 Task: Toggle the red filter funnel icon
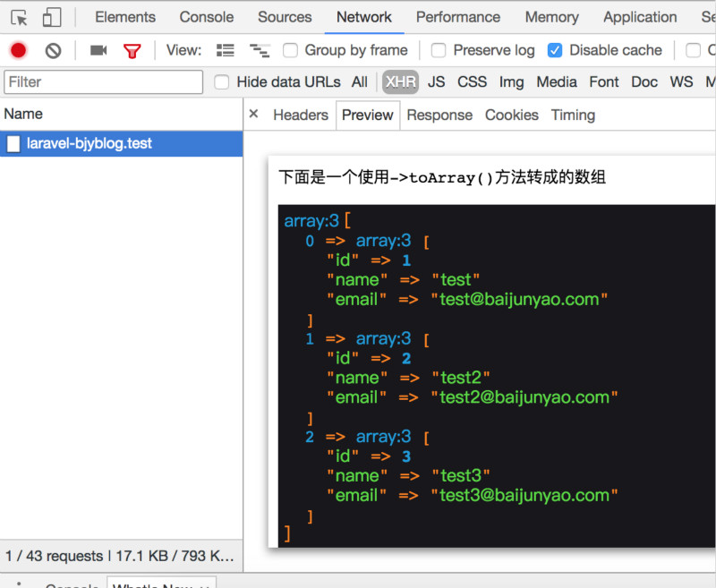coord(132,50)
